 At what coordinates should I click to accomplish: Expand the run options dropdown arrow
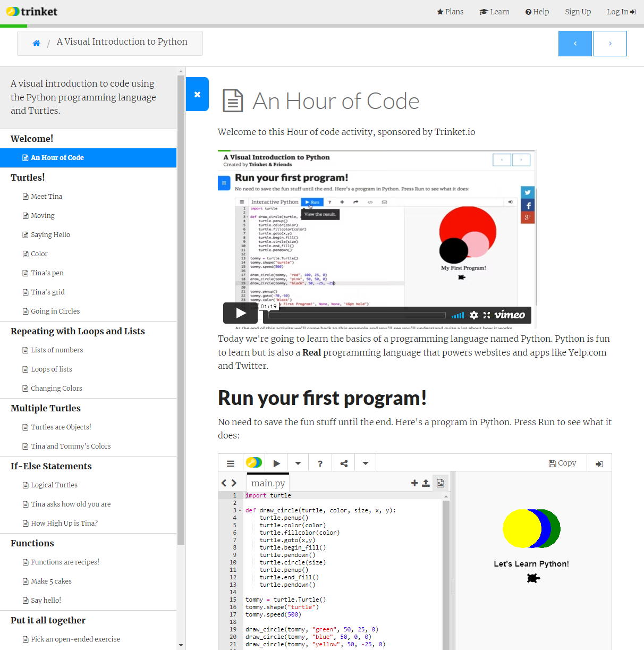(x=298, y=463)
